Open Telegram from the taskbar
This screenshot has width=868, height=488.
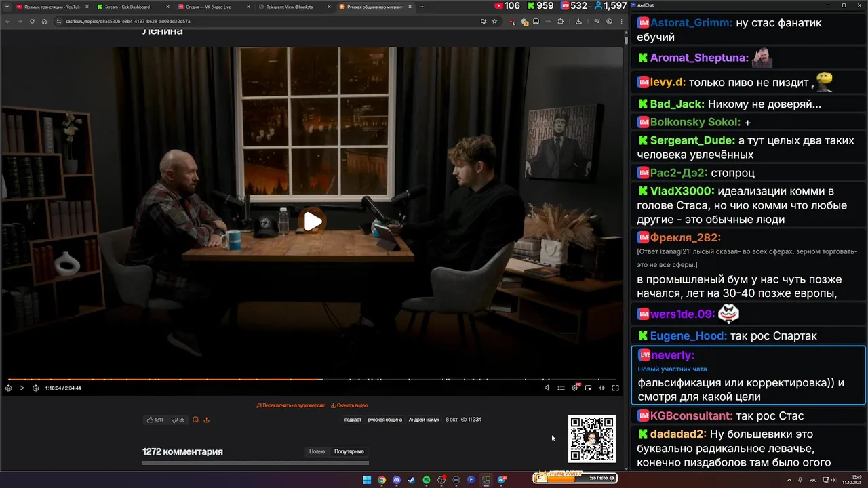pyautogui.click(x=502, y=480)
